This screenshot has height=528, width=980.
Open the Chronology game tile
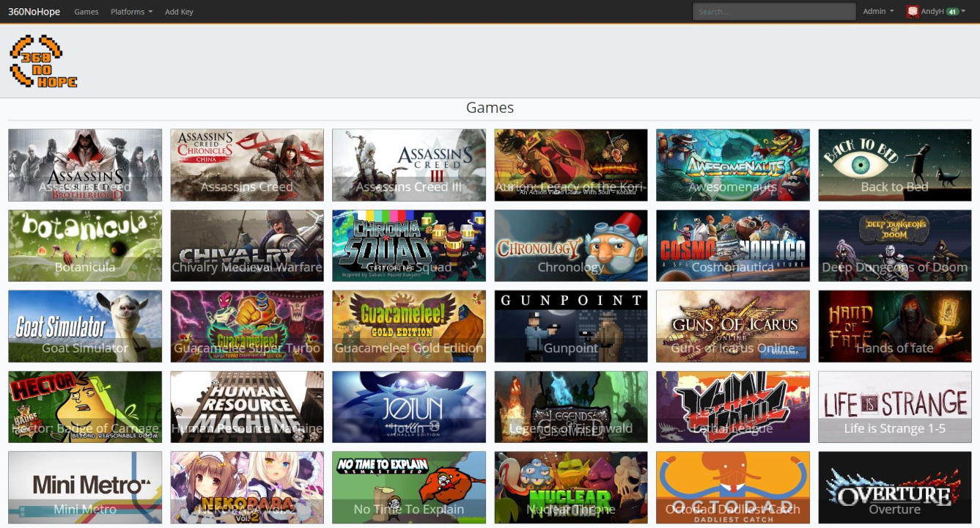pyautogui.click(x=571, y=246)
